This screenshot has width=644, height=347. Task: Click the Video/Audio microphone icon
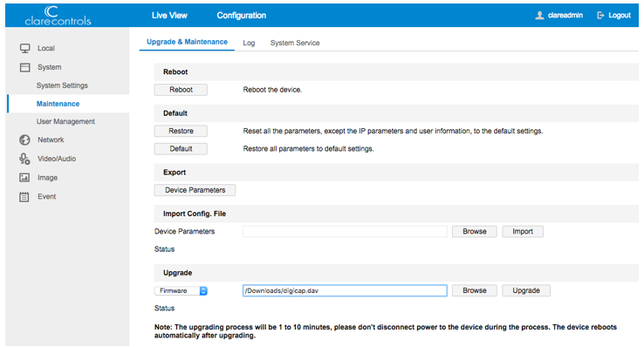(x=24, y=159)
